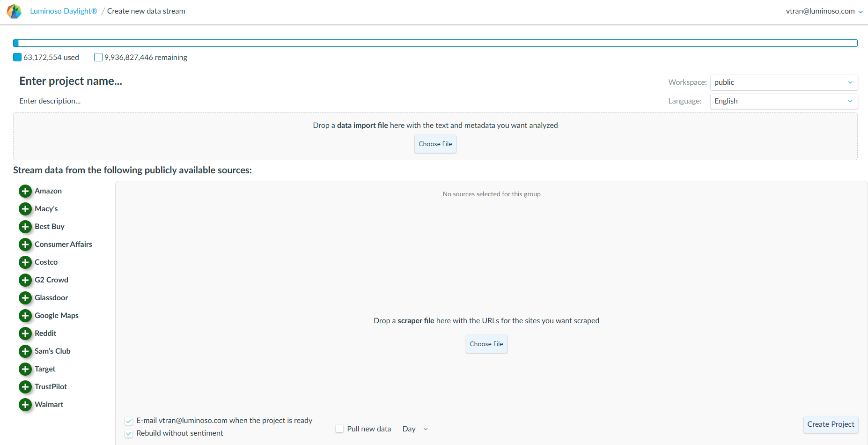The height and width of the screenshot is (445, 868).
Task: Click the plus icon for Glassdoor
Action: coord(25,298)
